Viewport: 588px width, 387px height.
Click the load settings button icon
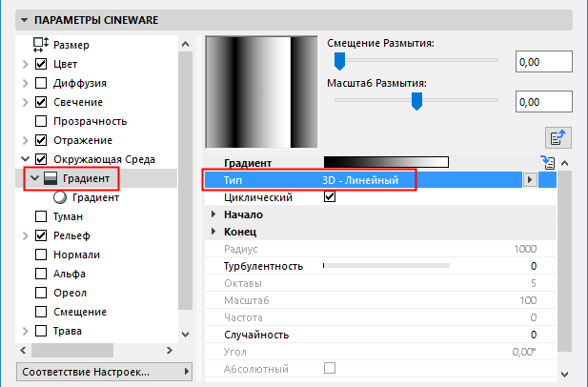[556, 136]
